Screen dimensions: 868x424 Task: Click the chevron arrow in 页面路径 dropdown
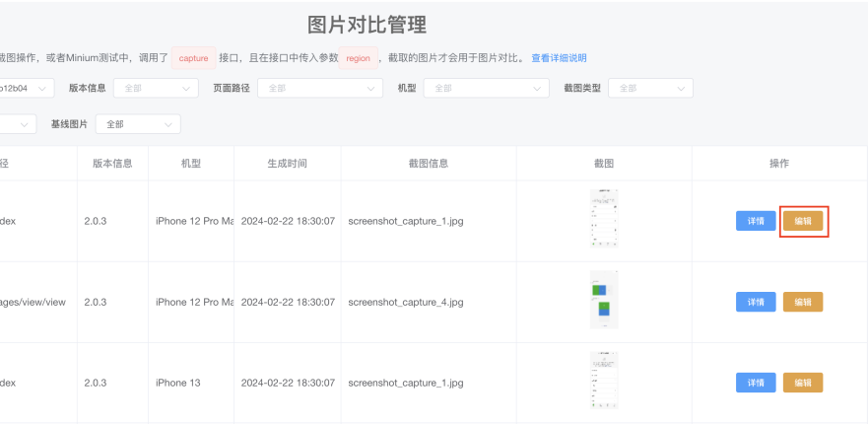click(370, 88)
